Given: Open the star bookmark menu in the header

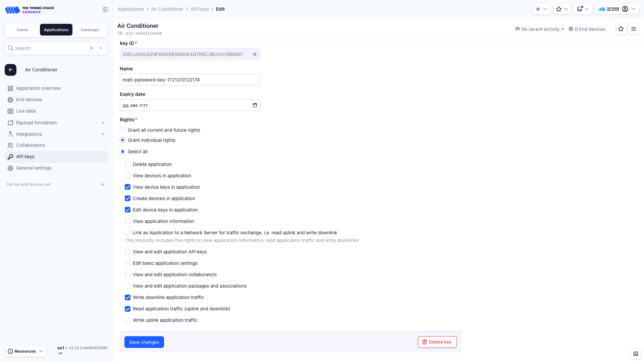Looking at the screenshot, I should click(559, 9).
